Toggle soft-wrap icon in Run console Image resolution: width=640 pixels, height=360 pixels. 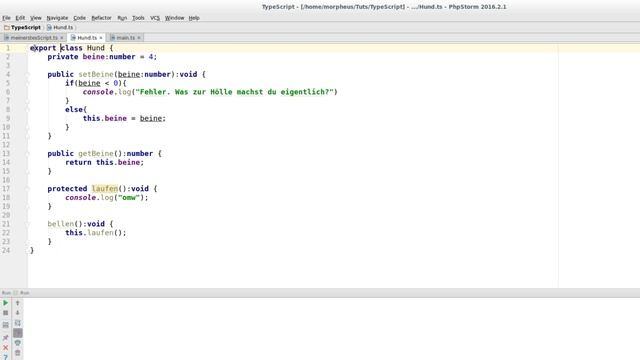[x=18, y=323]
